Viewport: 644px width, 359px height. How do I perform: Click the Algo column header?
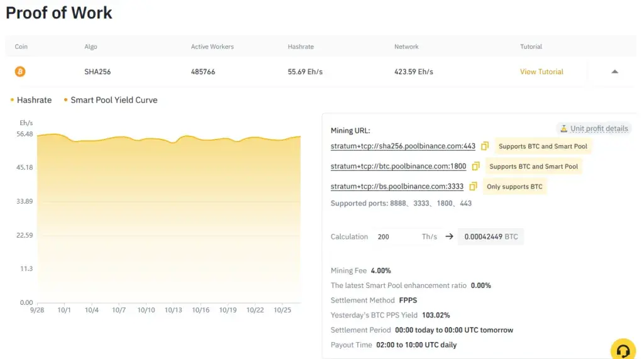pyautogui.click(x=91, y=47)
